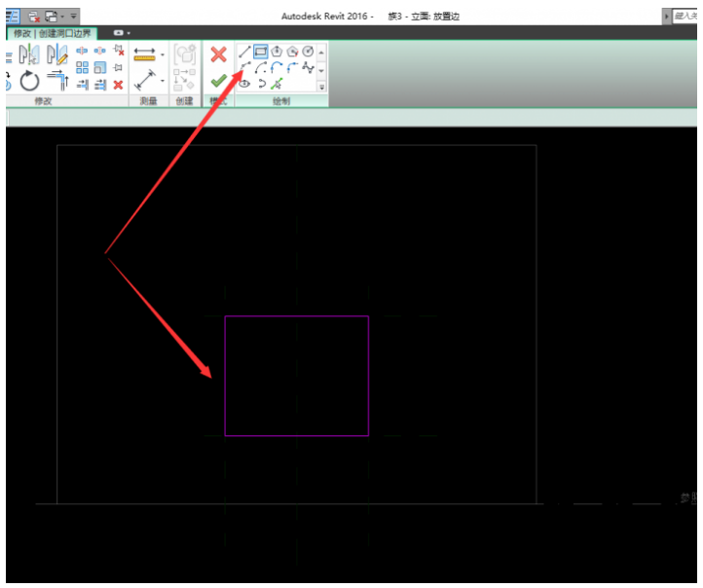Select the Center-ends Arc tool

(x=261, y=68)
